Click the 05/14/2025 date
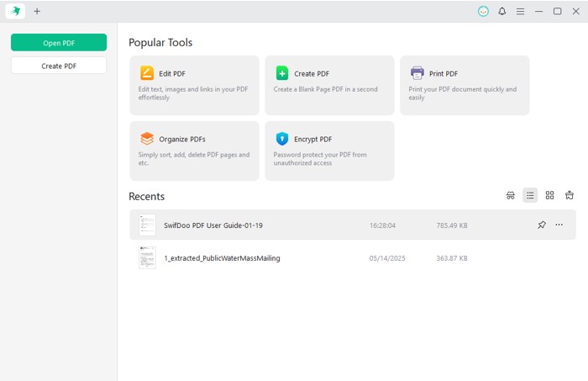588x381 pixels. pos(387,258)
